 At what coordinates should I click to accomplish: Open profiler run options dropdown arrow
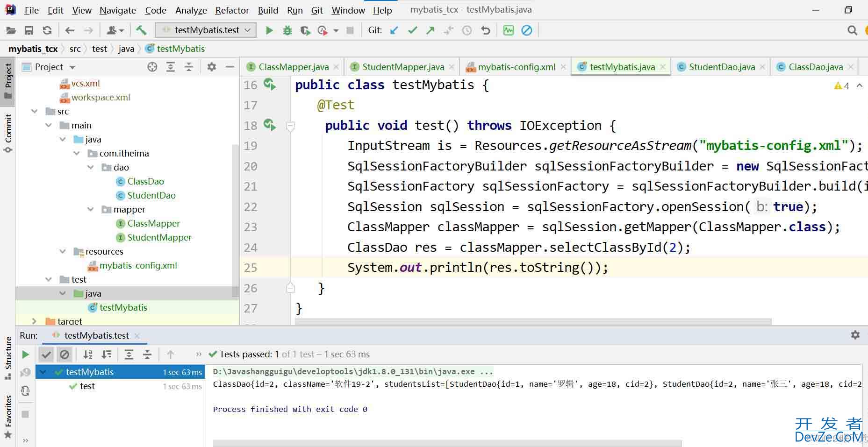[x=336, y=30]
